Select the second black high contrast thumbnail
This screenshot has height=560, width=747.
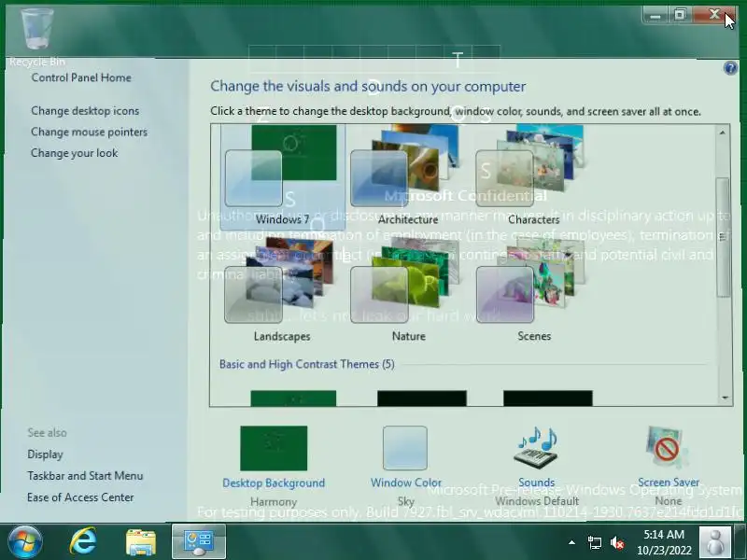(x=422, y=399)
